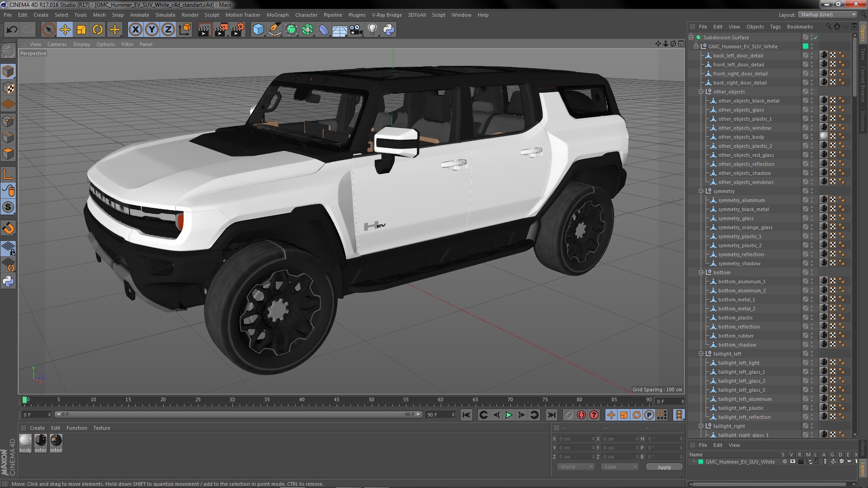The width and height of the screenshot is (868, 488).
Task: Toggle Autokeying button
Action: (x=581, y=415)
